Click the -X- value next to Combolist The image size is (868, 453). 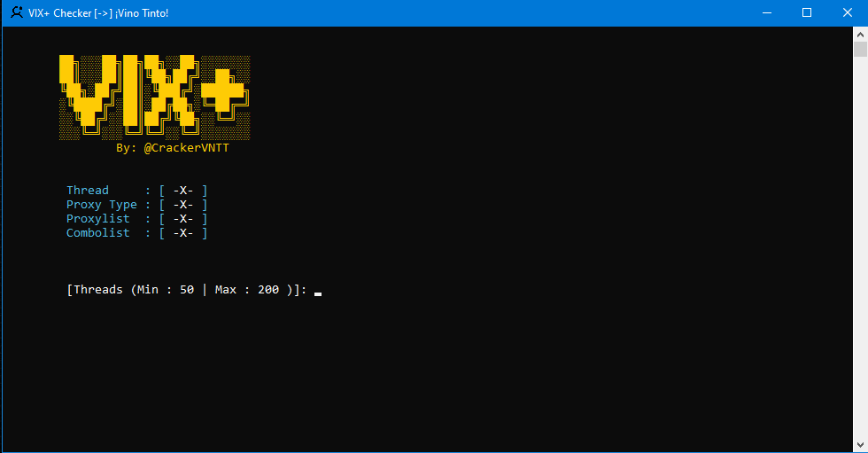183,233
